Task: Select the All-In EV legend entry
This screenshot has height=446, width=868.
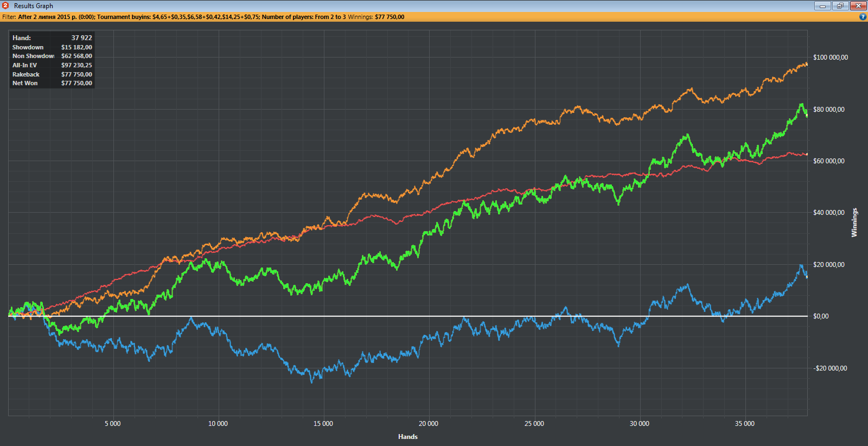Action: pyautogui.click(x=52, y=65)
